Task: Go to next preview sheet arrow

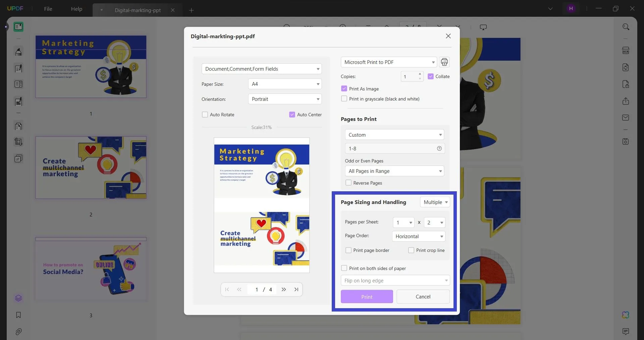Action: (284, 289)
